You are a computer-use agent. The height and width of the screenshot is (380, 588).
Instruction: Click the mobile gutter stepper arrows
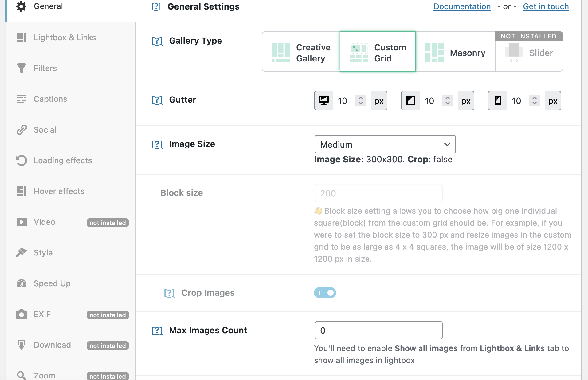click(535, 101)
